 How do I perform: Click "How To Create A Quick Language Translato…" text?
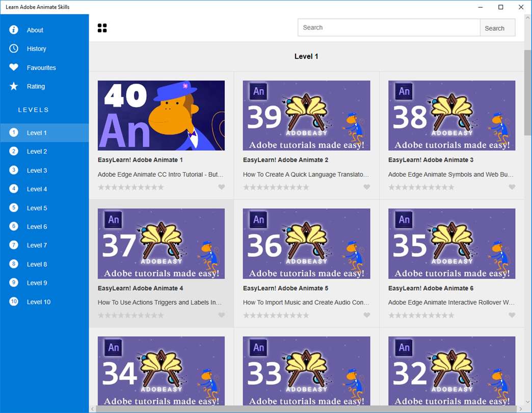pos(306,174)
